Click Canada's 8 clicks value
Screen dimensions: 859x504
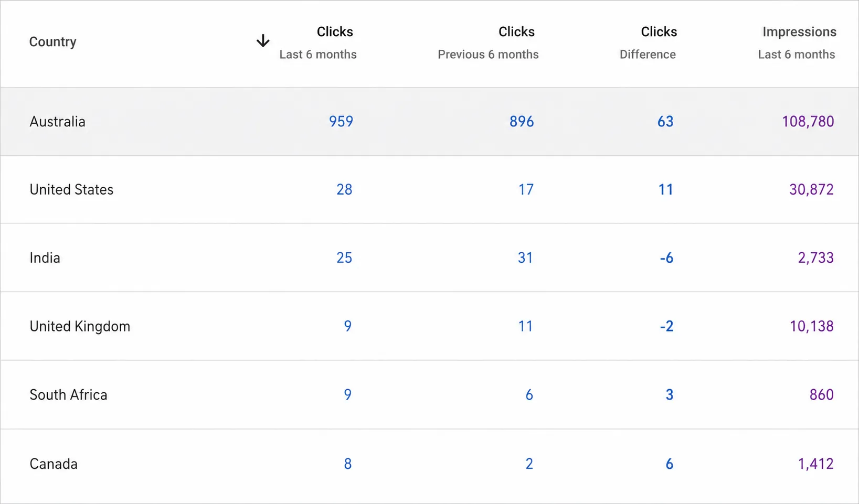point(348,464)
